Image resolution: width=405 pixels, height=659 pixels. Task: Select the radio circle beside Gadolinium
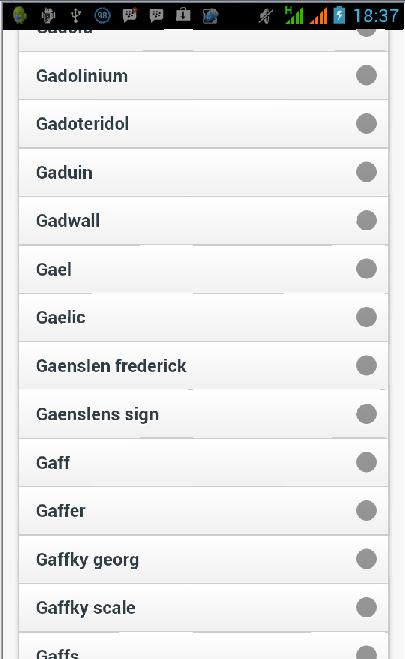click(x=366, y=75)
